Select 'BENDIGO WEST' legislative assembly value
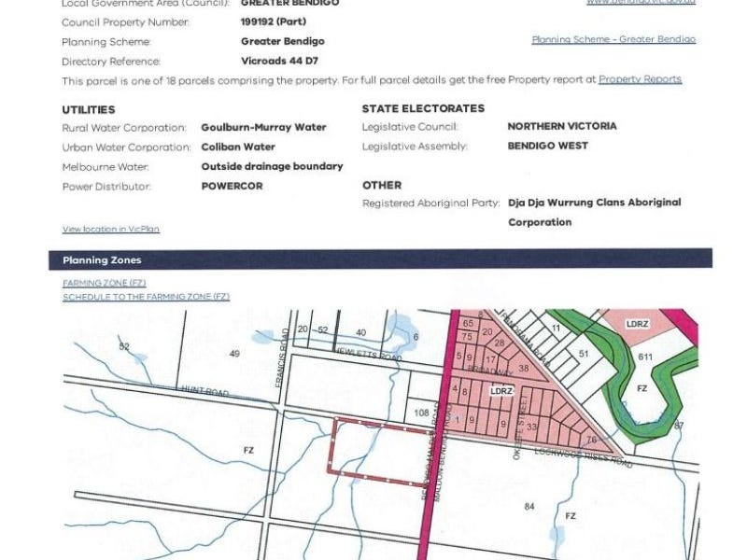Screen dimensions: 747x560 tap(547, 146)
